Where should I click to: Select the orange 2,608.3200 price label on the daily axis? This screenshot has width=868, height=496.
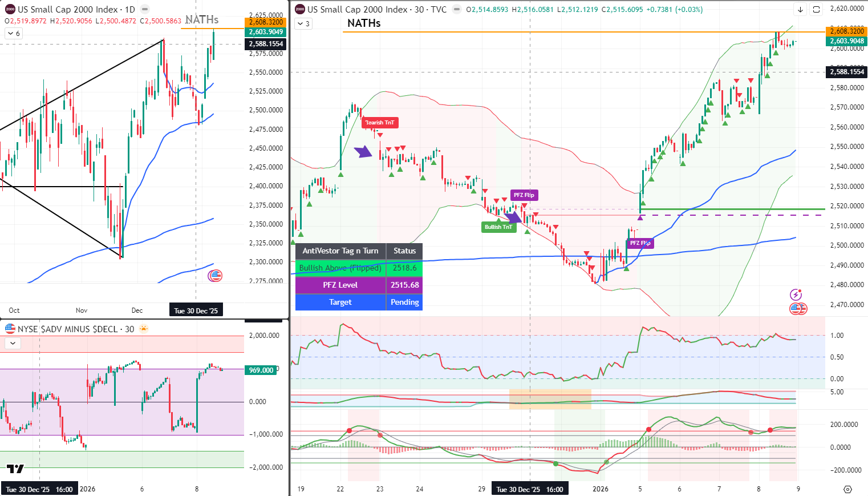(x=265, y=22)
